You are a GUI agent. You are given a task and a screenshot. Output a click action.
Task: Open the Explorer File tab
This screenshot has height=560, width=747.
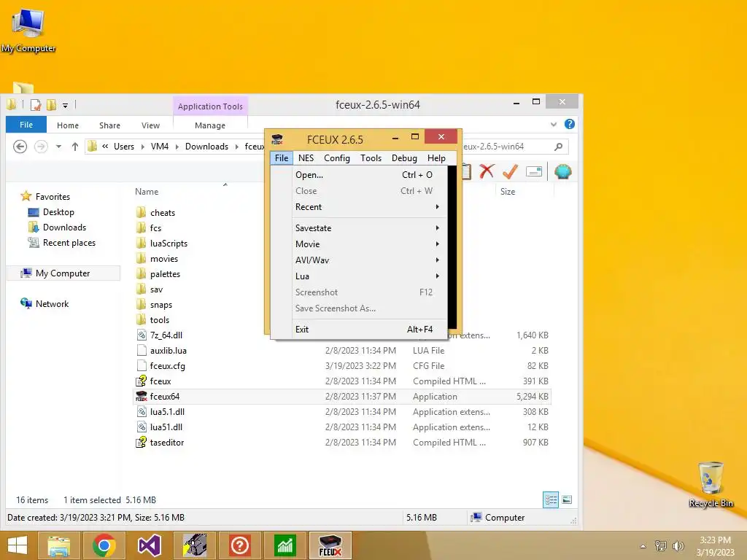pos(26,125)
